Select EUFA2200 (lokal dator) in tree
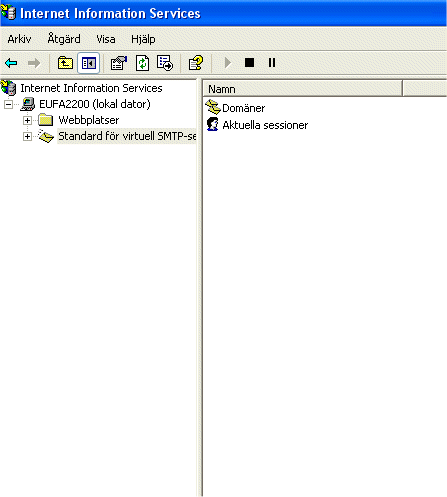This screenshot has height=497, width=447. point(95,104)
